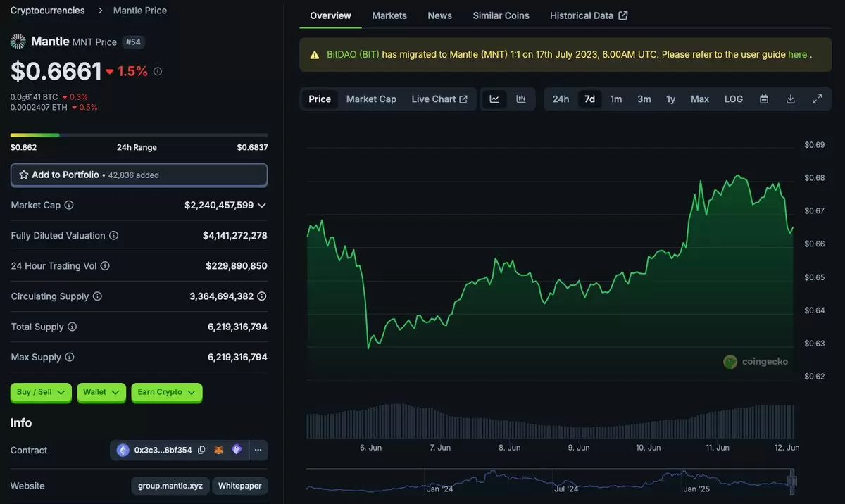Click the $4,141,272,278 valuation value
This screenshot has height=504, width=845.
point(235,236)
